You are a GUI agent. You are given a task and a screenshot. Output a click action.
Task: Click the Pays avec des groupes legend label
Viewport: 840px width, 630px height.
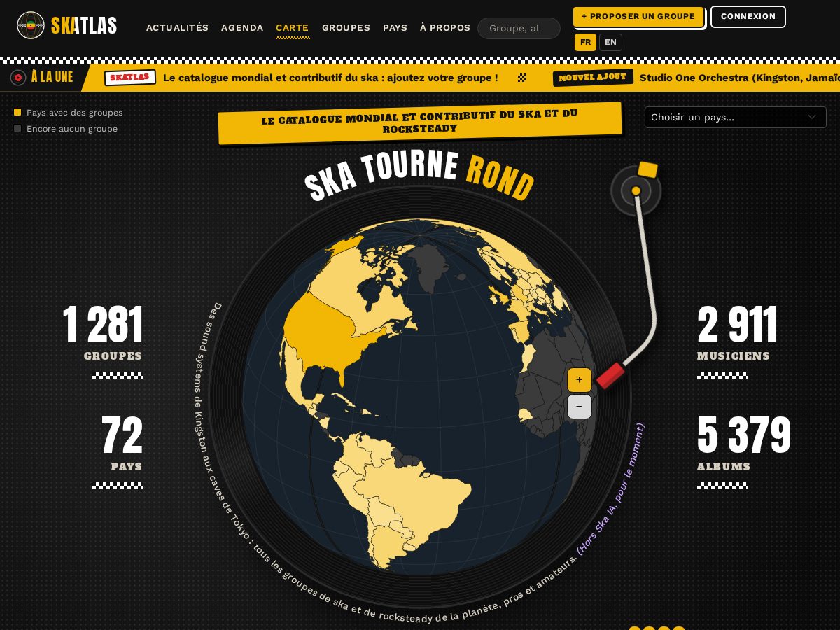pos(74,112)
